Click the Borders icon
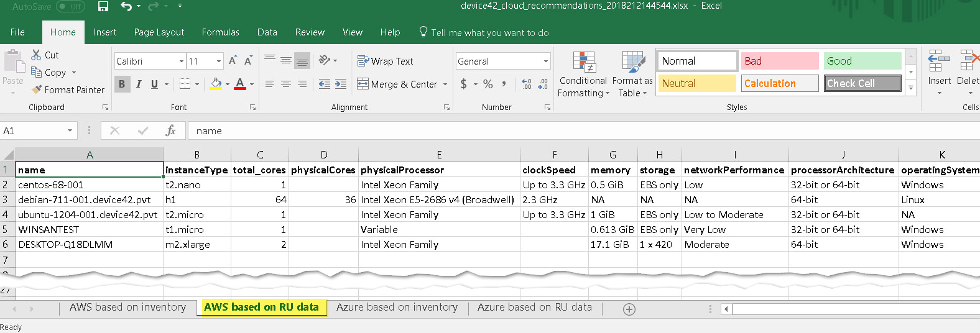 [185, 84]
